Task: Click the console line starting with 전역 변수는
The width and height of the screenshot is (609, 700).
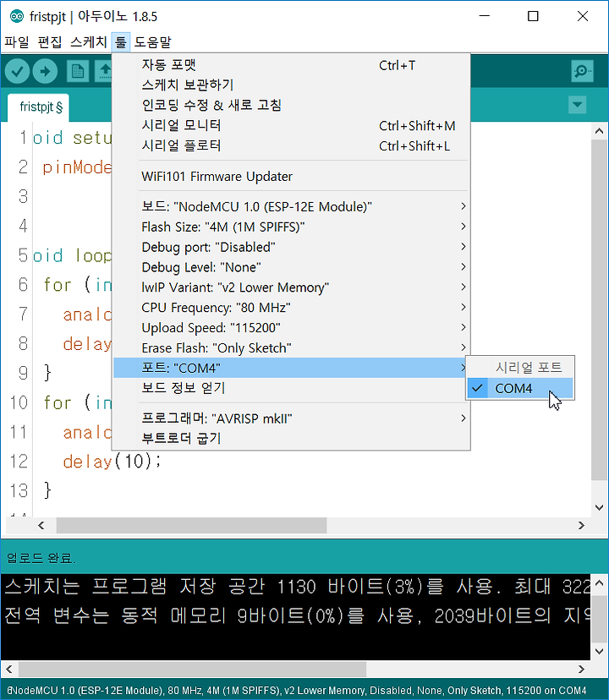Action: click(297, 615)
